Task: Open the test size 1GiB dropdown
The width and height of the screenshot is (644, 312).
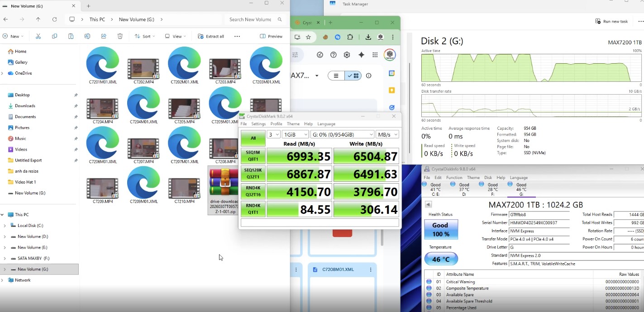Action: (295, 135)
